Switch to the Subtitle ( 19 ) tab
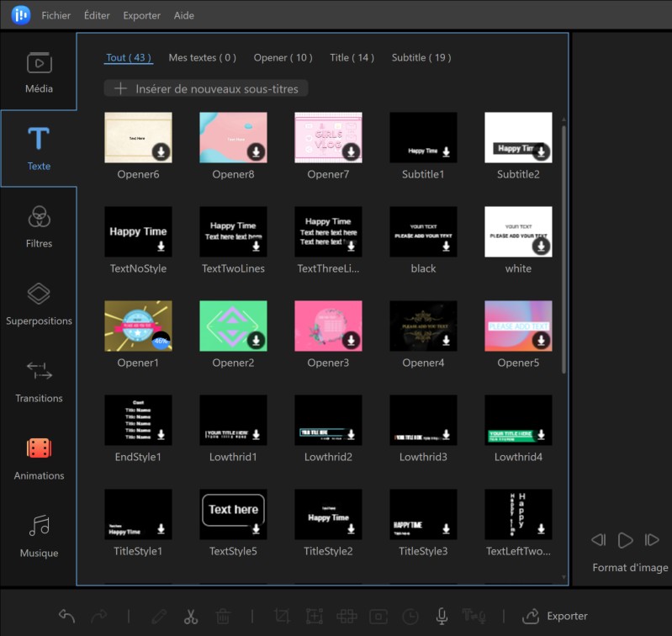The width and height of the screenshot is (672, 636). (421, 57)
